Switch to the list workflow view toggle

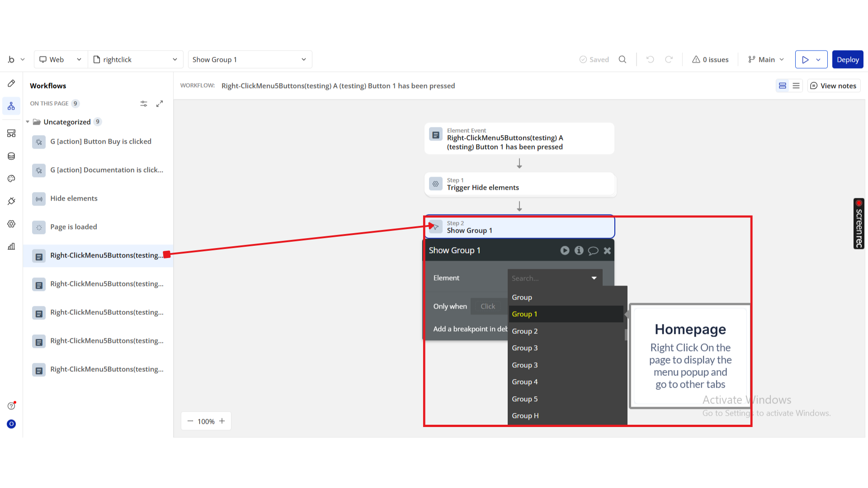796,86
